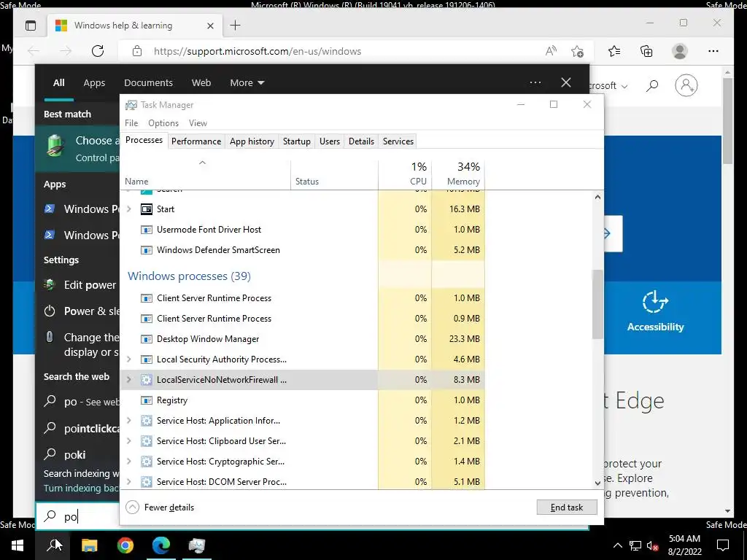This screenshot has width=747, height=560.
Task: Click the Task Manager vertical scrollbar thumb
Action: (597, 305)
